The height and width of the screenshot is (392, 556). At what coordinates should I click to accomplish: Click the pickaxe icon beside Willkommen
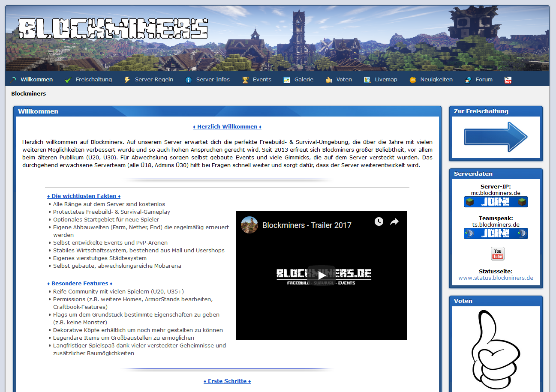13,80
